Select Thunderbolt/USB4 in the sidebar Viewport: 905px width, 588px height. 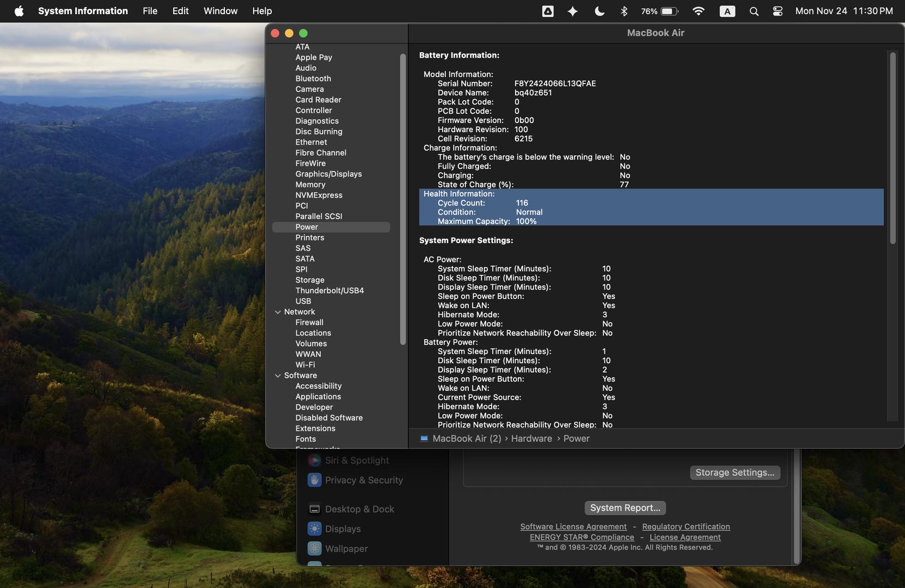coord(329,291)
